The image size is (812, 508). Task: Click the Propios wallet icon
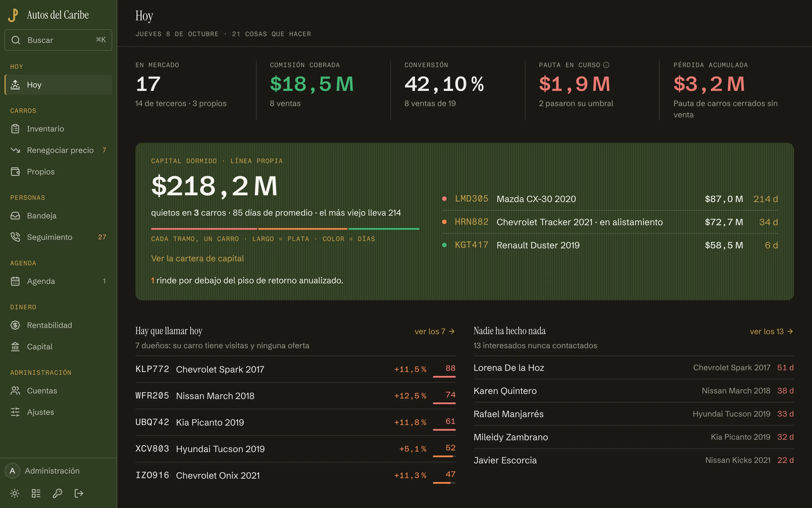(15, 172)
